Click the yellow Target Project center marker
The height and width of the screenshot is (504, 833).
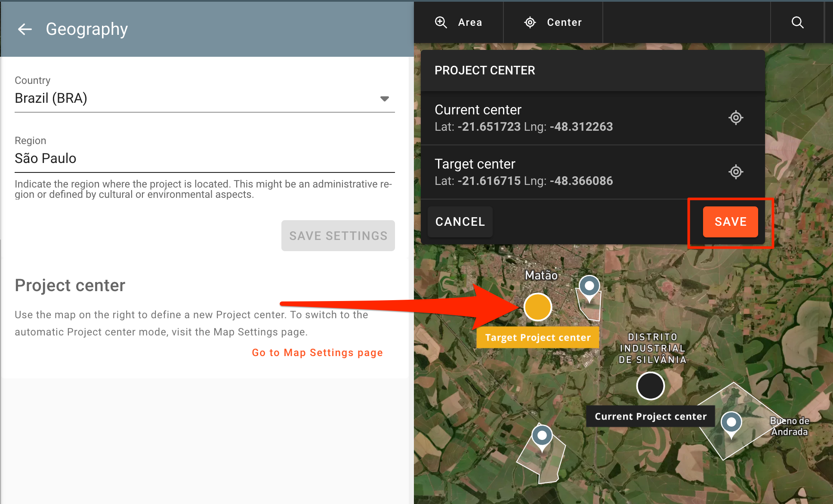point(537,307)
